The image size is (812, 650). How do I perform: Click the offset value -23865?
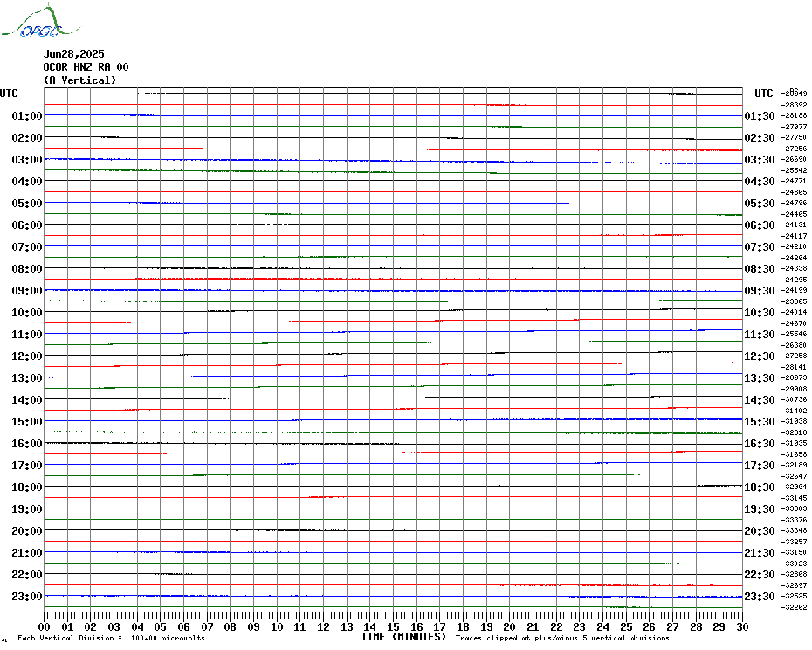tap(795, 301)
